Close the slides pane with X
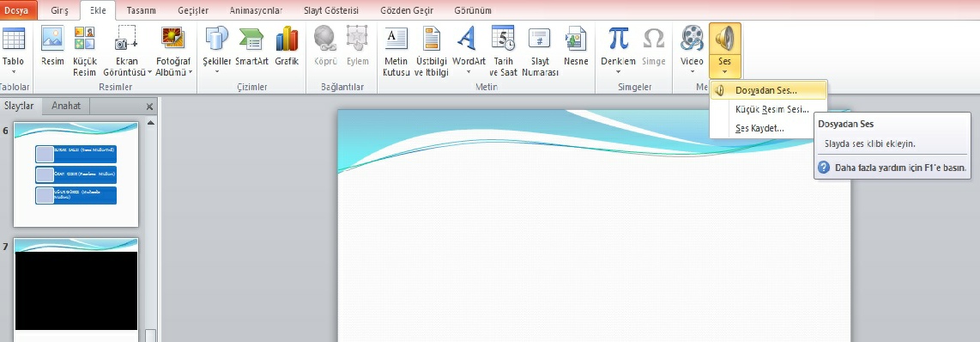This screenshot has width=980, height=342. (x=149, y=107)
